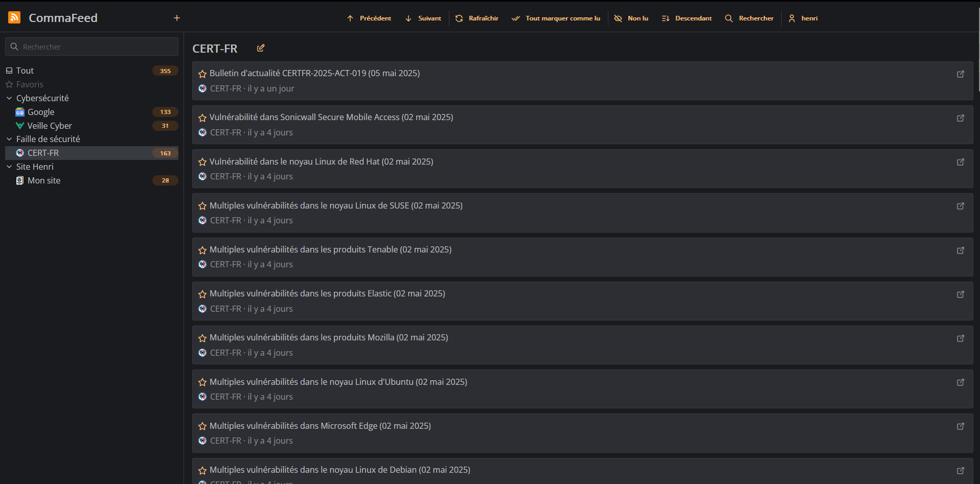Toggle the Non lu unread filter

tap(631, 18)
